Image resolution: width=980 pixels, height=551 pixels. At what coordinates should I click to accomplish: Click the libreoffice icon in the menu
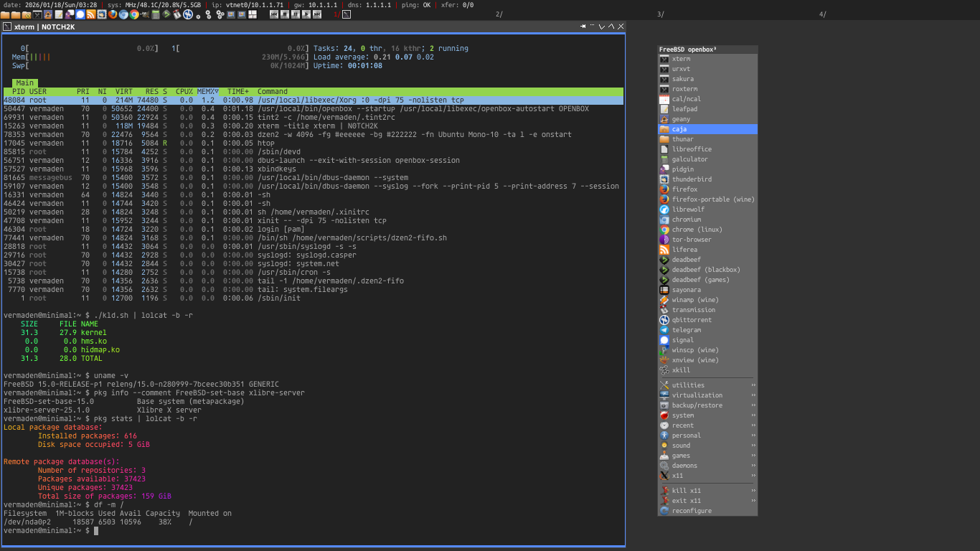pos(663,149)
